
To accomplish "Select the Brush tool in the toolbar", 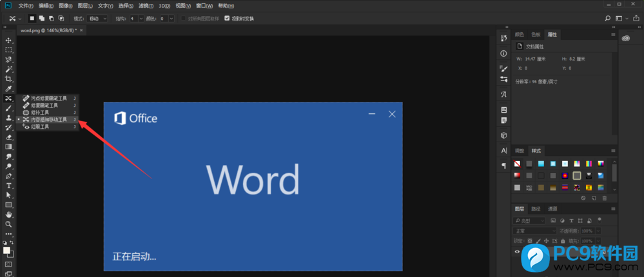I will (x=8, y=108).
